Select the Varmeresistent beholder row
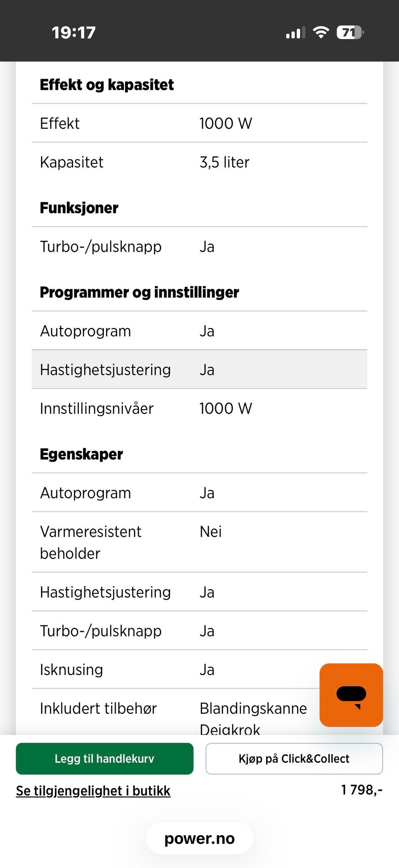Viewport: 399px width, 868px height. tap(199, 542)
